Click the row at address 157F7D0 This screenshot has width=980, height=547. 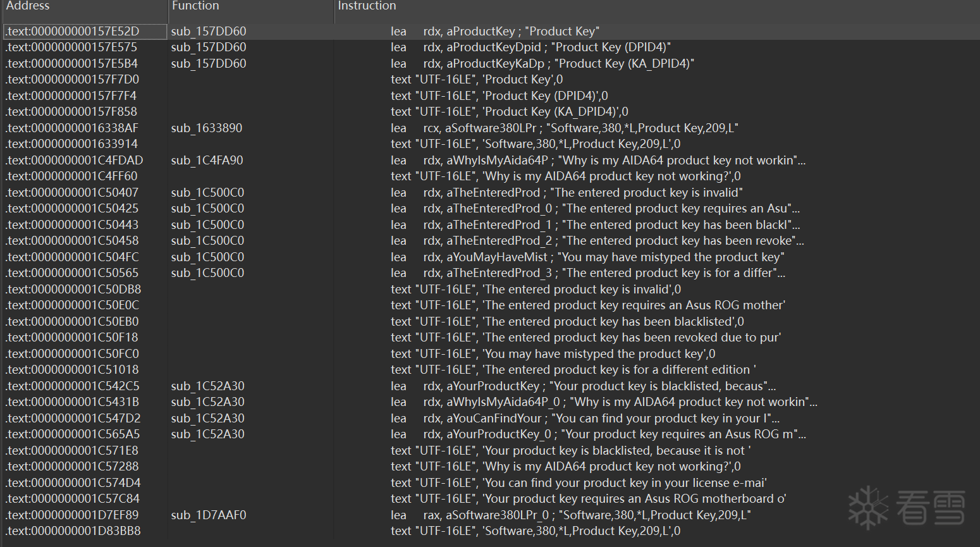[x=72, y=80]
